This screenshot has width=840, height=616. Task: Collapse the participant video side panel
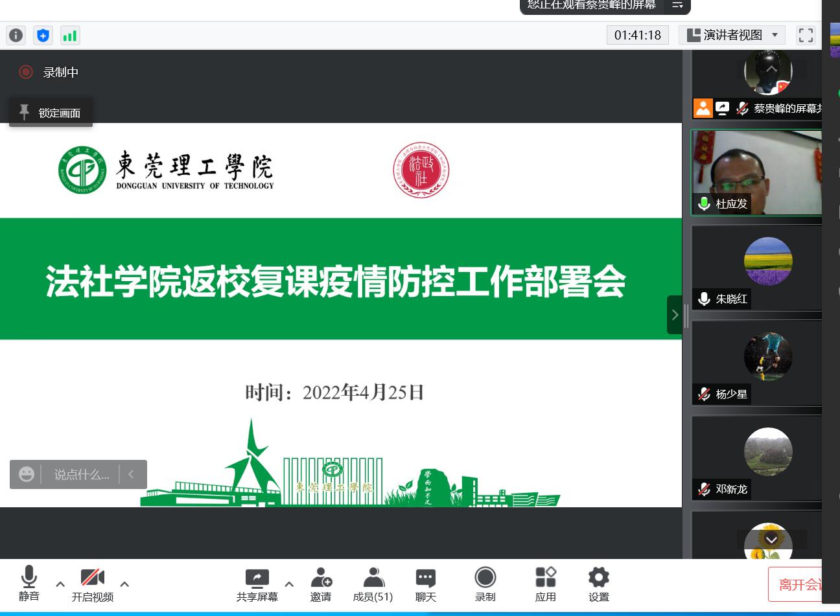[675, 315]
